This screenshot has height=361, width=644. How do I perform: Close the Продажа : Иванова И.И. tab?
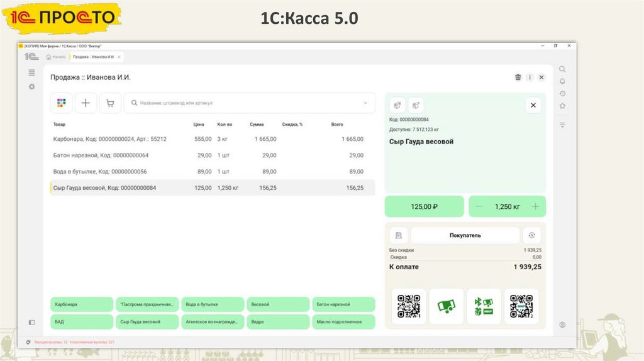point(119,57)
